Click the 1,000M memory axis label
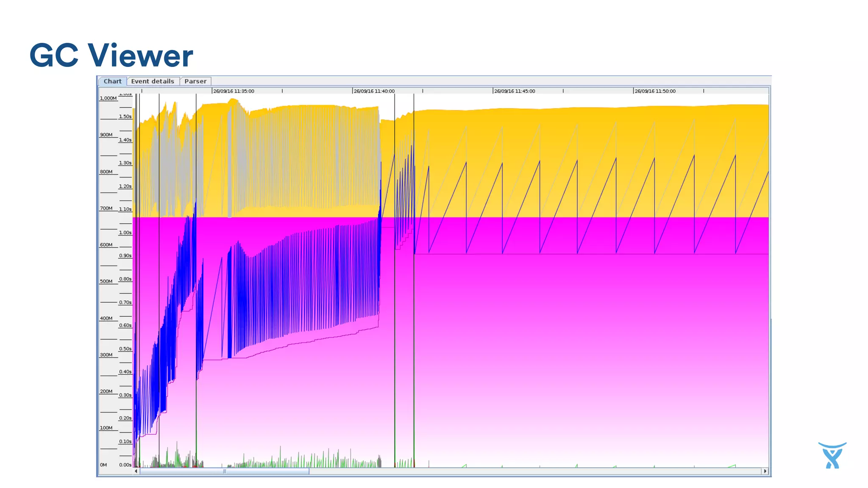This screenshot has width=868, height=488. pos(108,98)
